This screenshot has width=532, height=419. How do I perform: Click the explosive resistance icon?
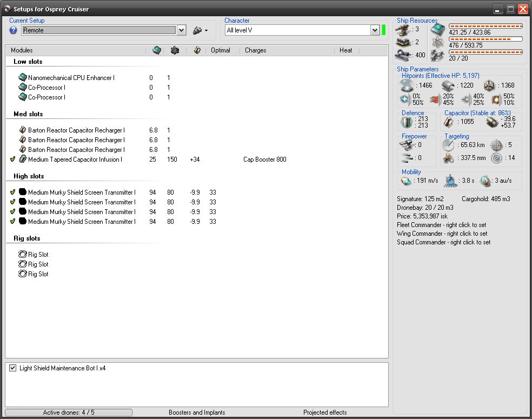click(x=495, y=99)
